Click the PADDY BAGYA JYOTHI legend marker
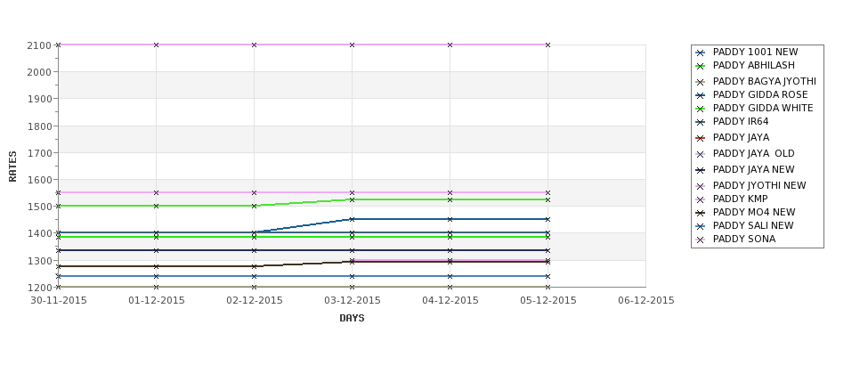This screenshot has height=382, width=868. pos(701,83)
